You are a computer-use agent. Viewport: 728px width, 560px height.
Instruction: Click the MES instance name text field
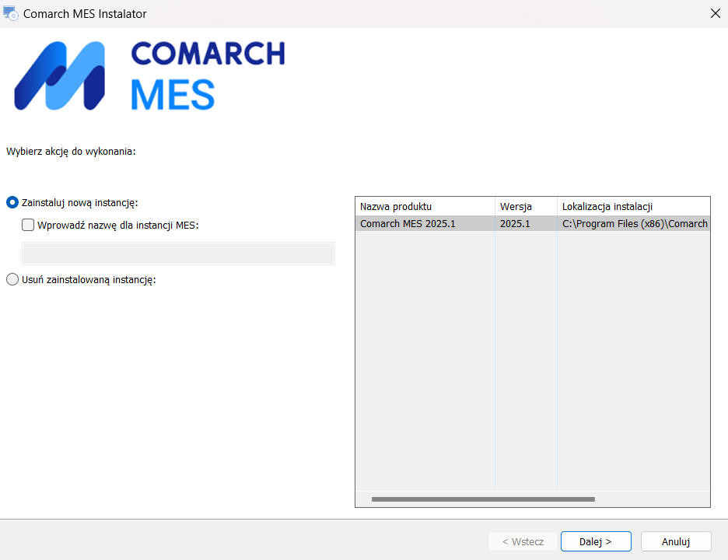point(178,254)
